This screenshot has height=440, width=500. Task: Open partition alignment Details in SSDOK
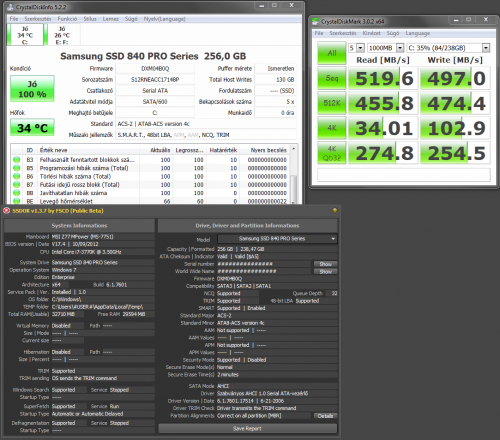(326, 416)
